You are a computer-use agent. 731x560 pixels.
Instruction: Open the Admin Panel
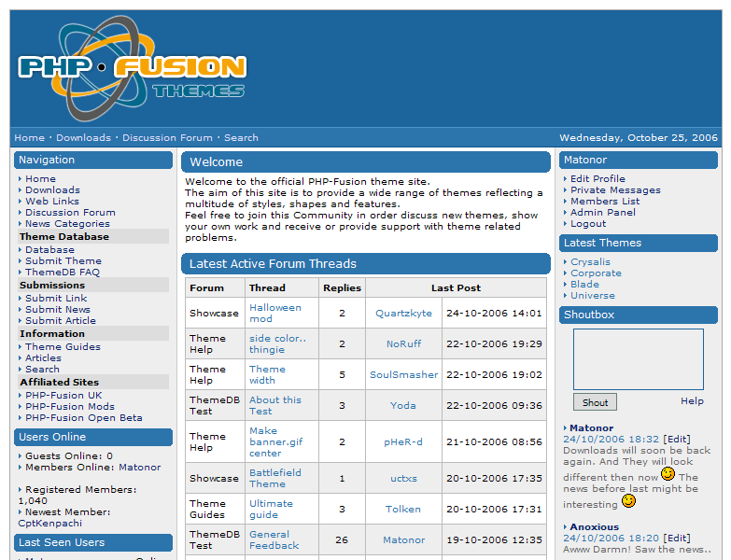(603, 213)
